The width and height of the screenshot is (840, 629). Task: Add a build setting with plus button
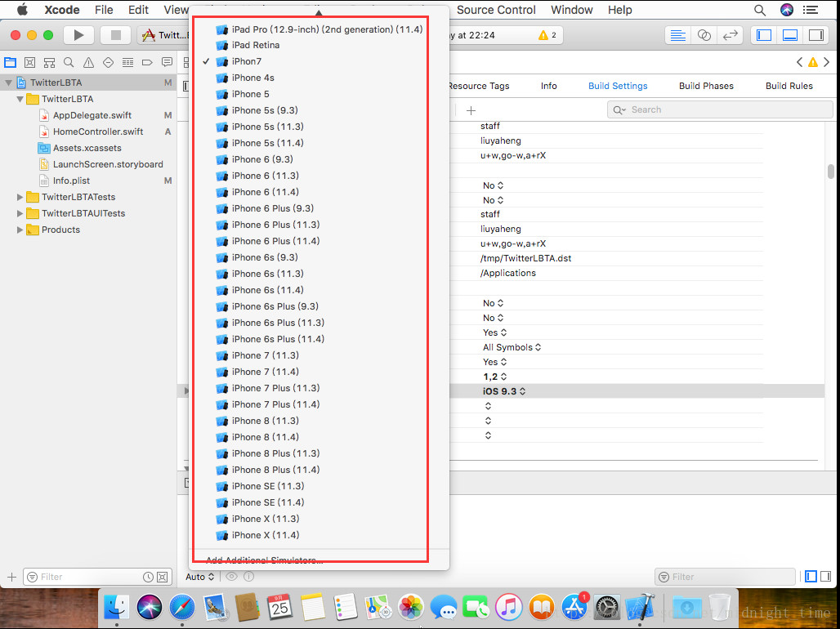pyautogui.click(x=471, y=110)
